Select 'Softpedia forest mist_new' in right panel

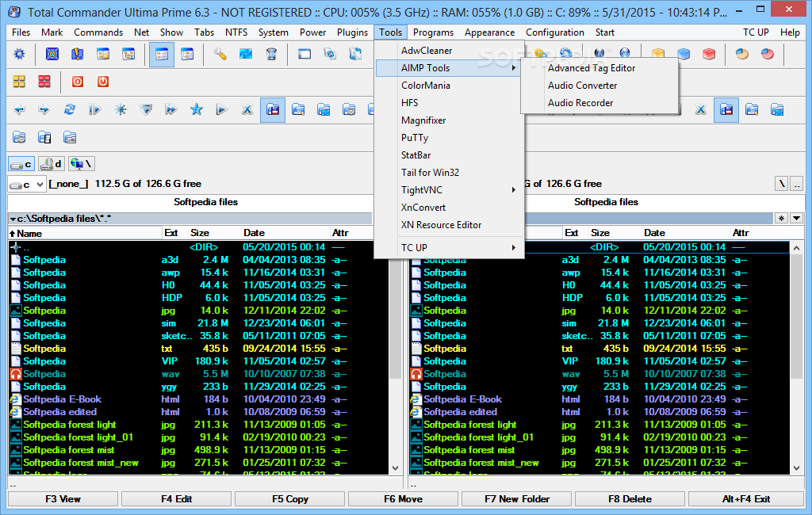click(599, 463)
